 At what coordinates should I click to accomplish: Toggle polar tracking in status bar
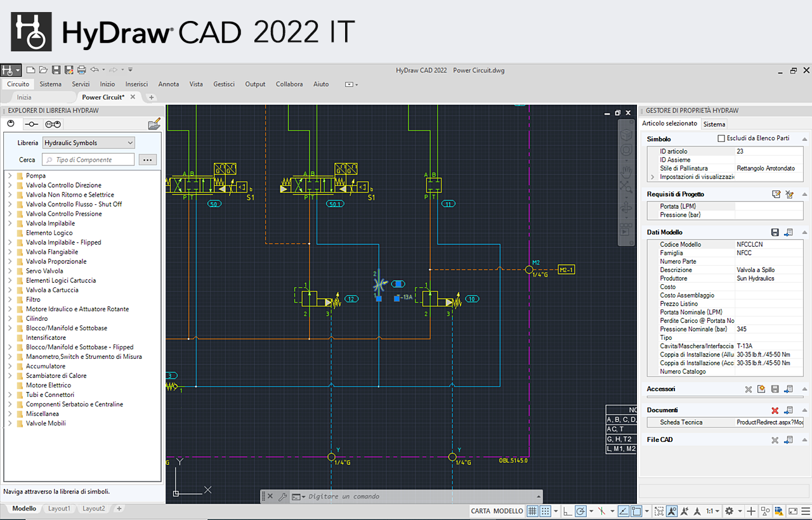(x=580, y=511)
